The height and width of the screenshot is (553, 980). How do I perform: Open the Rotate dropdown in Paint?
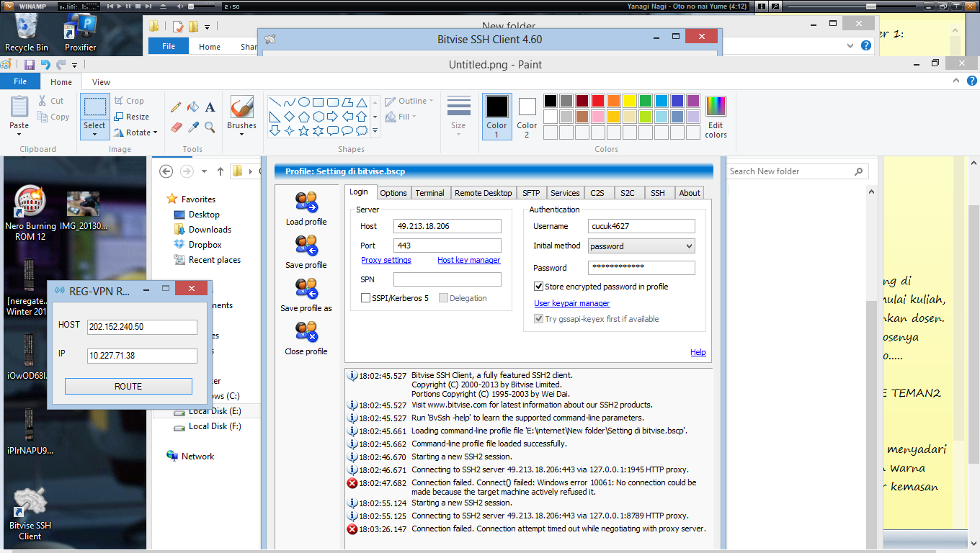[x=156, y=133]
